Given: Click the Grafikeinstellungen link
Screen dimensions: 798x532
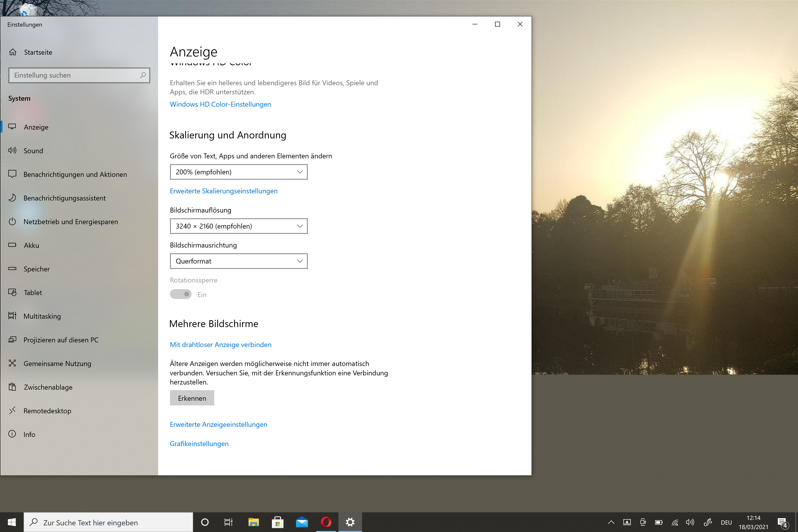Looking at the screenshot, I should 199,444.
